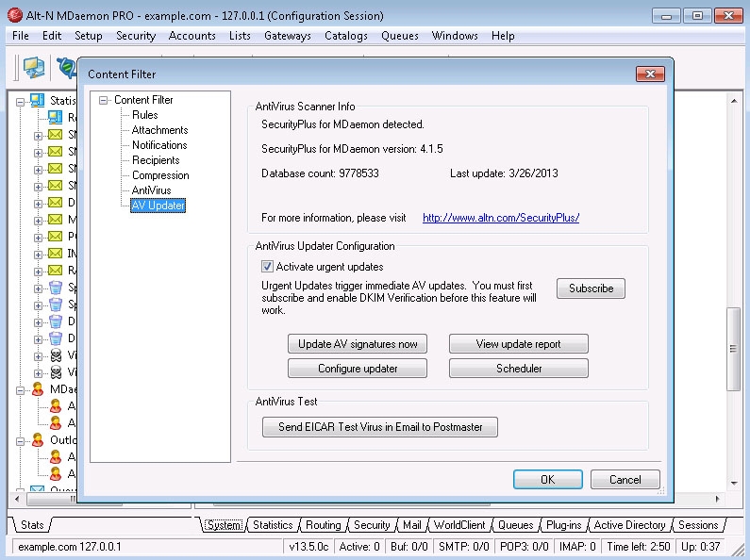Open the Help menu
The image size is (750, 560).
(x=503, y=36)
